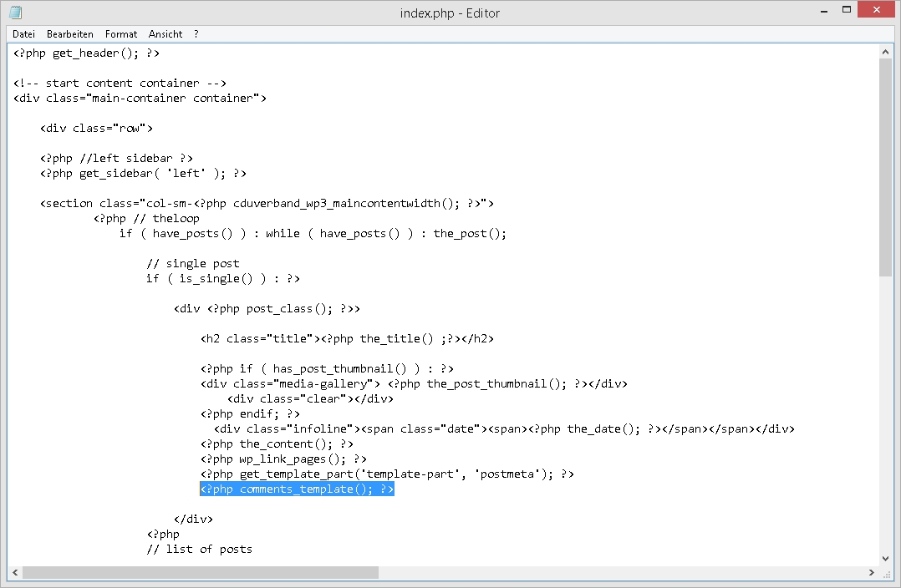The width and height of the screenshot is (901, 588).
Task: Click the horizontal scrollbar right arrow
Action: (x=872, y=573)
